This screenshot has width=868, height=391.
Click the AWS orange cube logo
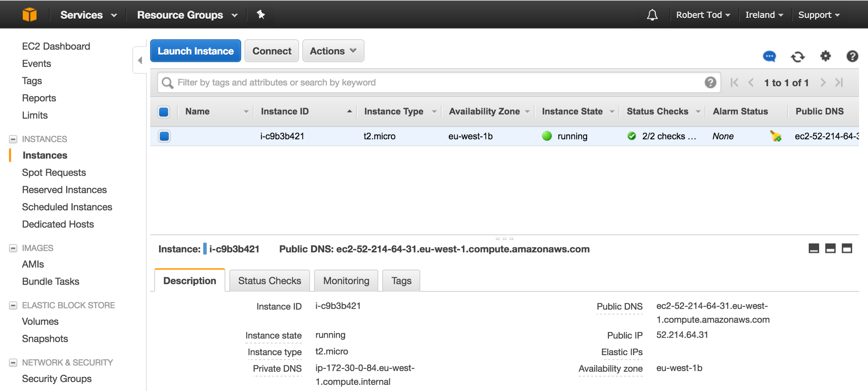tap(29, 15)
